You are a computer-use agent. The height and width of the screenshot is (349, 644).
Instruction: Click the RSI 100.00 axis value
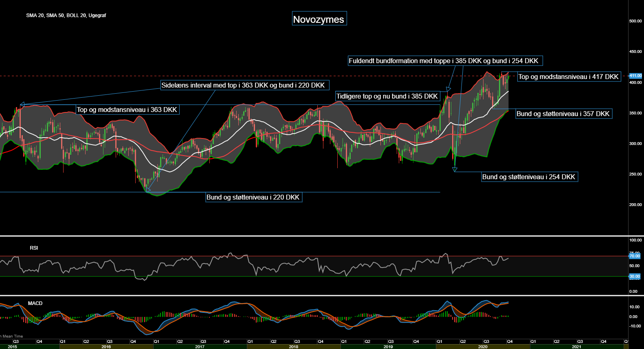pyautogui.click(x=635, y=240)
